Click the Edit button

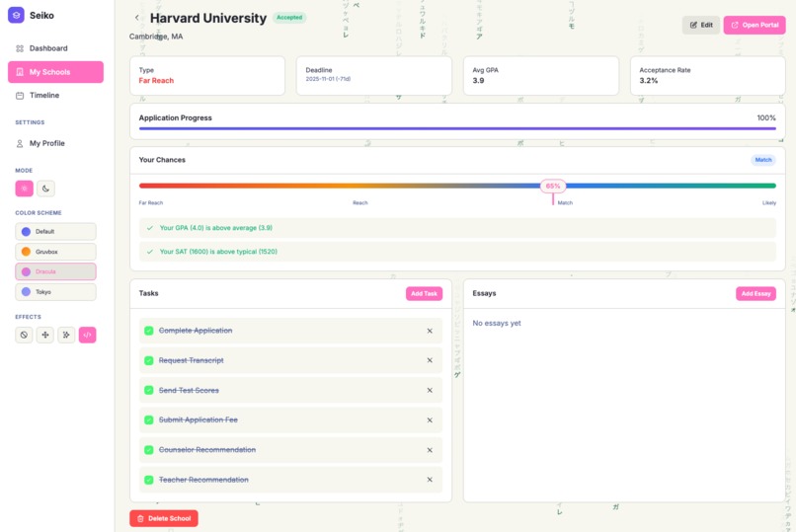pos(701,25)
